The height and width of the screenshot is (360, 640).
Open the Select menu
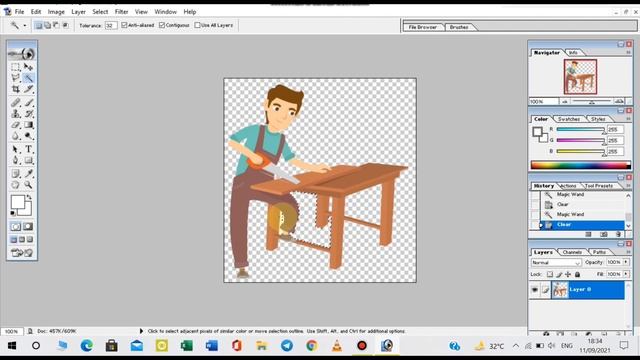100,12
